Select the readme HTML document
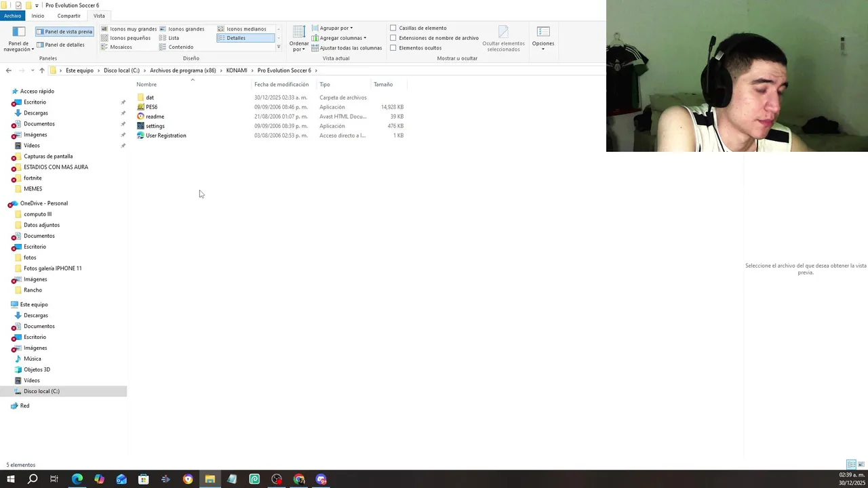This screenshot has height=488, width=868. 155,117
